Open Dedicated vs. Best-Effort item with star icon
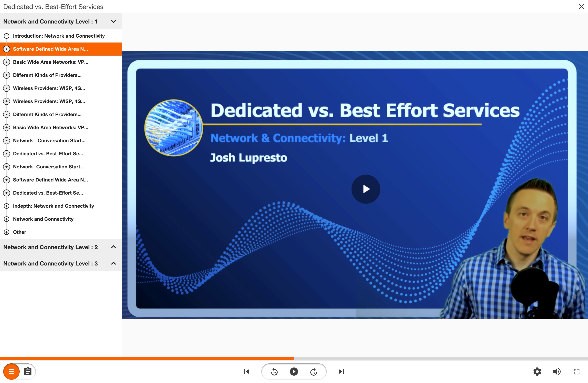Screen dimensions: 588x383 pos(61,193)
